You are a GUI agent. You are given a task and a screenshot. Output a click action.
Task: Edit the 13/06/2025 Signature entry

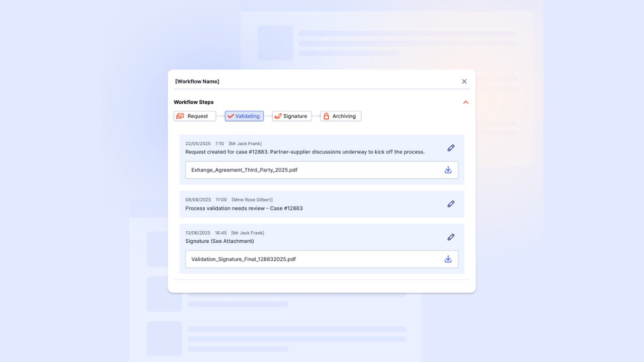click(x=451, y=237)
